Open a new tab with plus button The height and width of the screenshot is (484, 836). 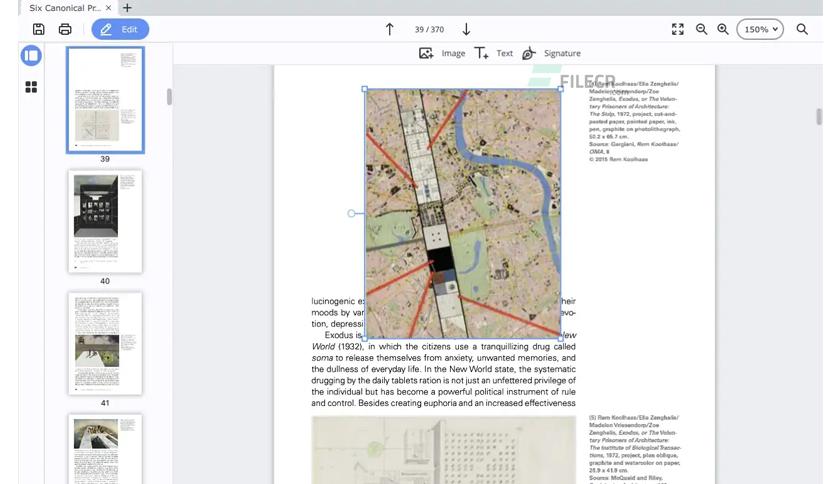point(127,7)
